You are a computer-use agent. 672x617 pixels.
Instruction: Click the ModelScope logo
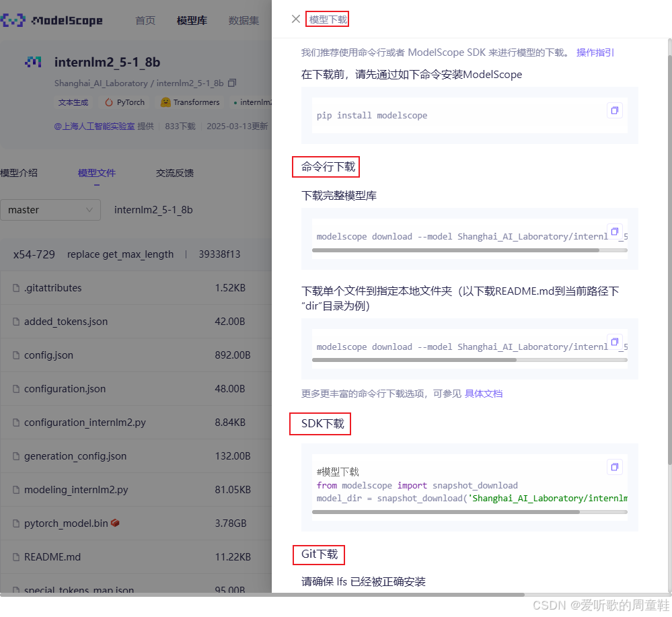pyautogui.click(x=51, y=20)
